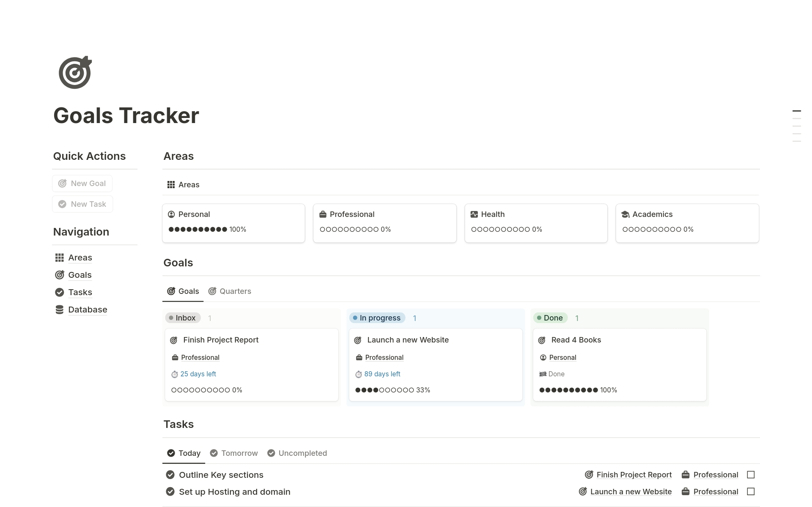Click the graduation cap icon on Academics card

625,214
